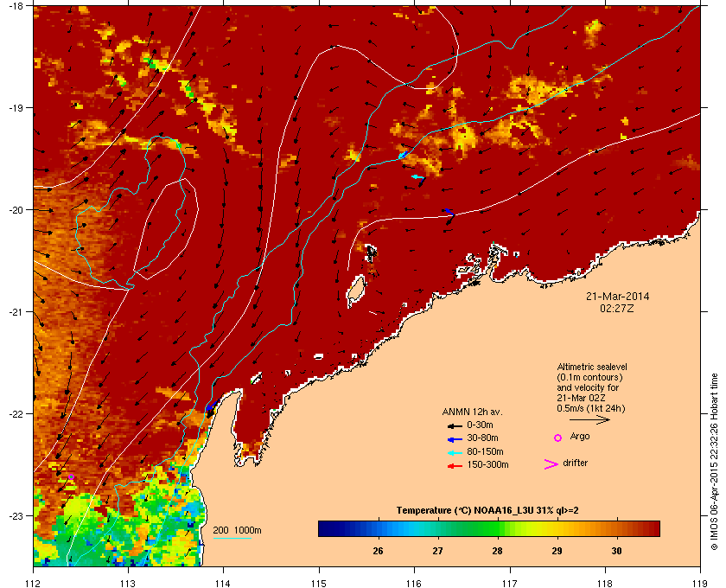Click the -19 latitude axis label
Image resolution: width=726 pixels, height=588 pixels.
point(16,107)
